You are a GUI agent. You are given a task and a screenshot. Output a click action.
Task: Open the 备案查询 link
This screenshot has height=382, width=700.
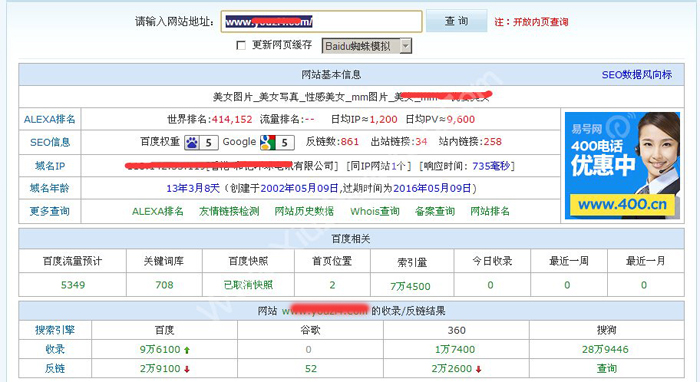(435, 212)
